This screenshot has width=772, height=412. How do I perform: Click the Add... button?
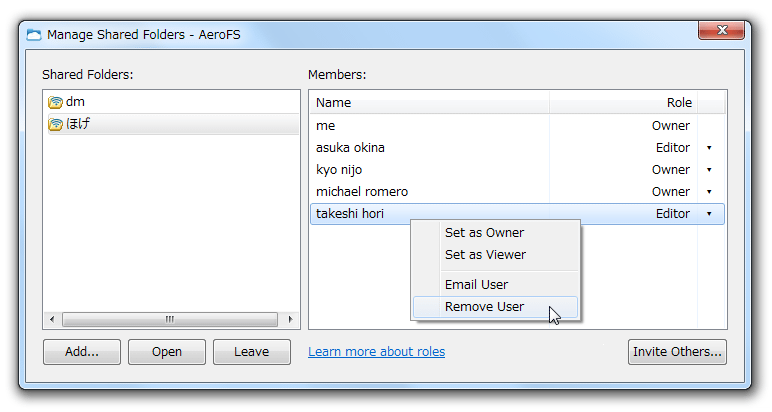point(82,352)
